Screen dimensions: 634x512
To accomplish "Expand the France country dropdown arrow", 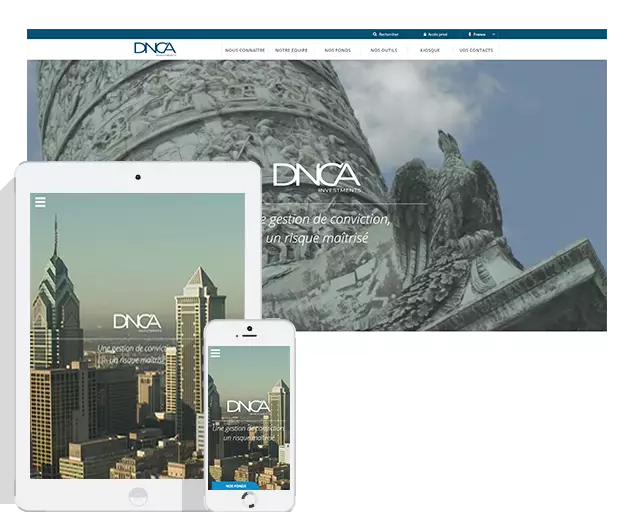I will (494, 34).
